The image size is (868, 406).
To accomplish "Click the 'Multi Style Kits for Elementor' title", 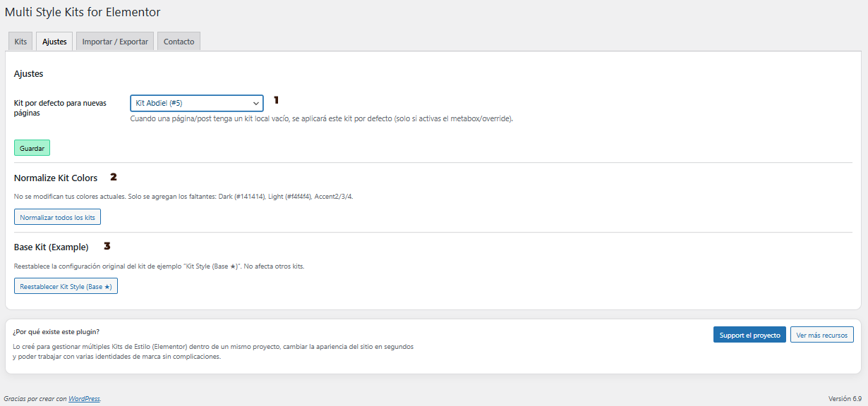I will click(85, 12).
